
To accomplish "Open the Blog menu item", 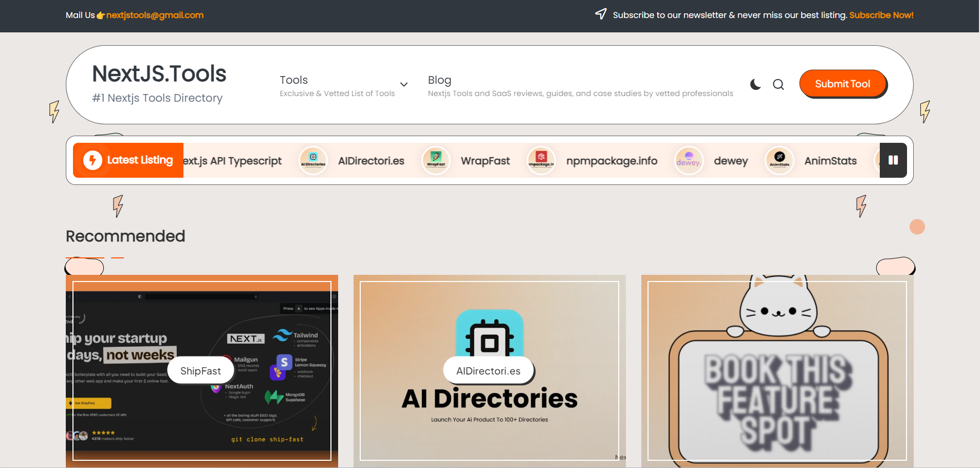I will (x=439, y=80).
